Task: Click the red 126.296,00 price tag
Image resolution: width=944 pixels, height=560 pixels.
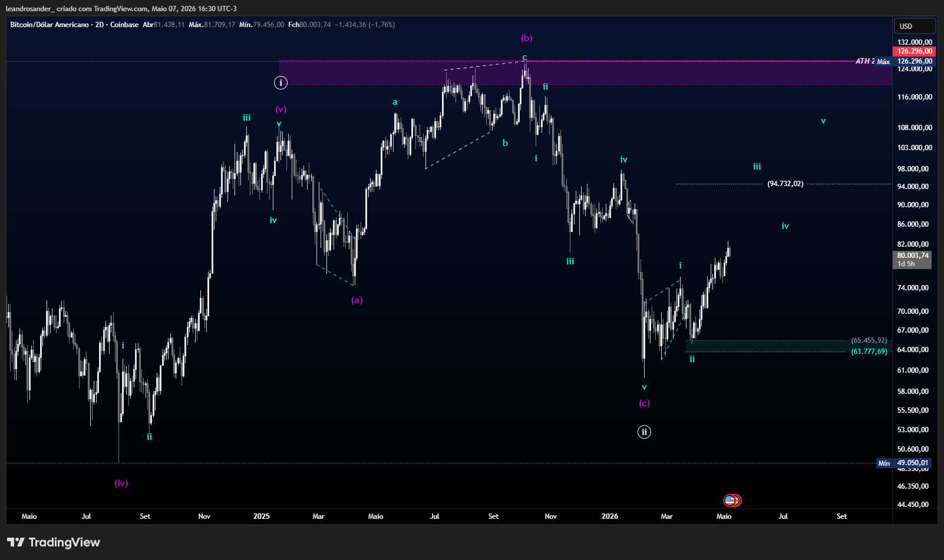Action: 914,51
